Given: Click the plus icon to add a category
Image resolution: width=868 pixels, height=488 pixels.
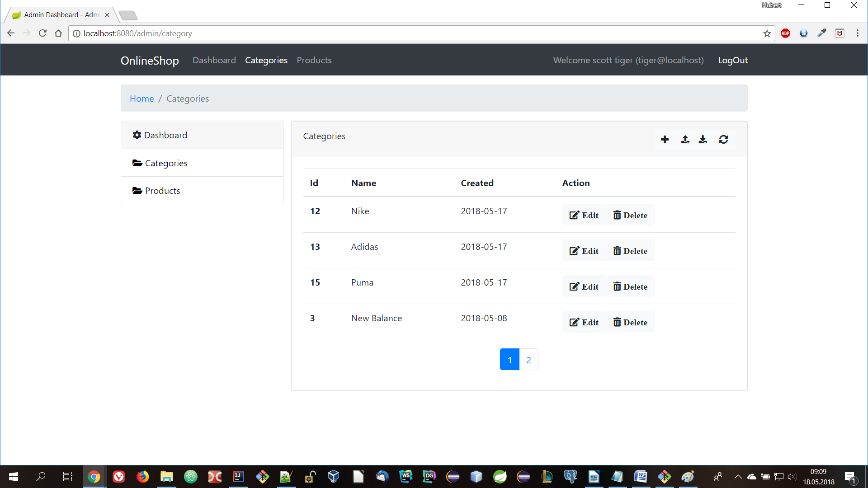Looking at the screenshot, I should (x=665, y=140).
